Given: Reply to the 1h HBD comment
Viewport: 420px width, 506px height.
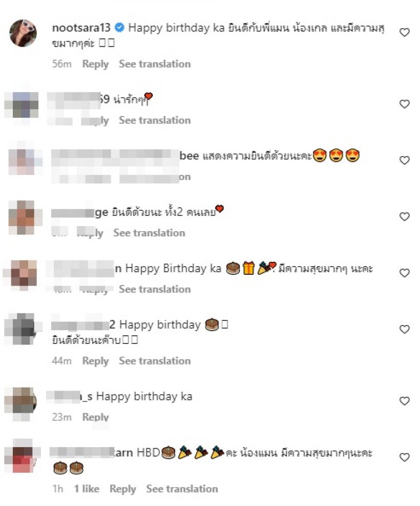Looking at the screenshot, I should tap(123, 489).
